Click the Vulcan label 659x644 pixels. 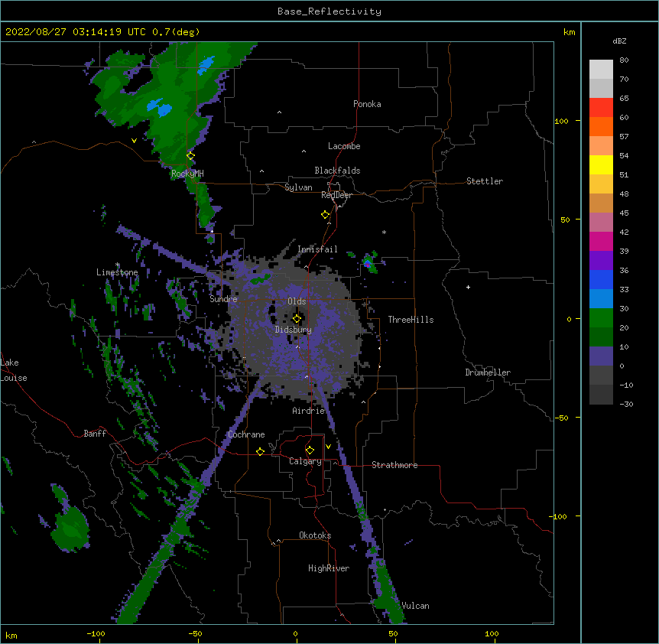(415, 606)
